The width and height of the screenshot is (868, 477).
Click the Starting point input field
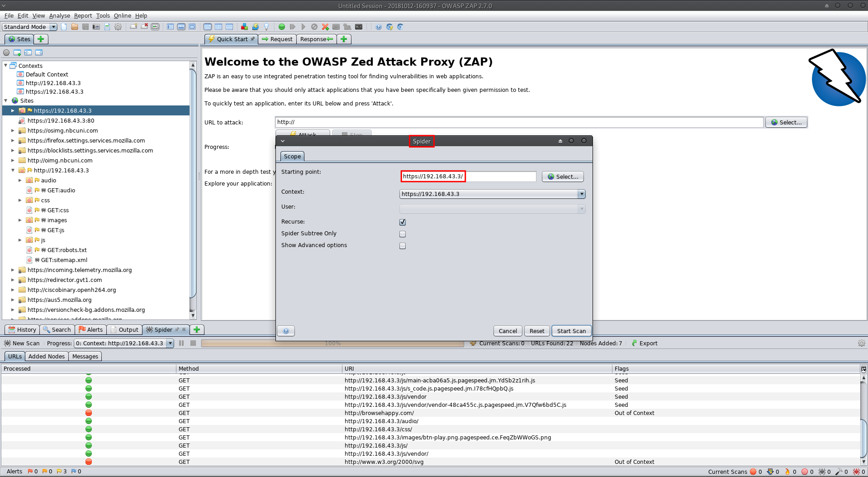pos(468,176)
